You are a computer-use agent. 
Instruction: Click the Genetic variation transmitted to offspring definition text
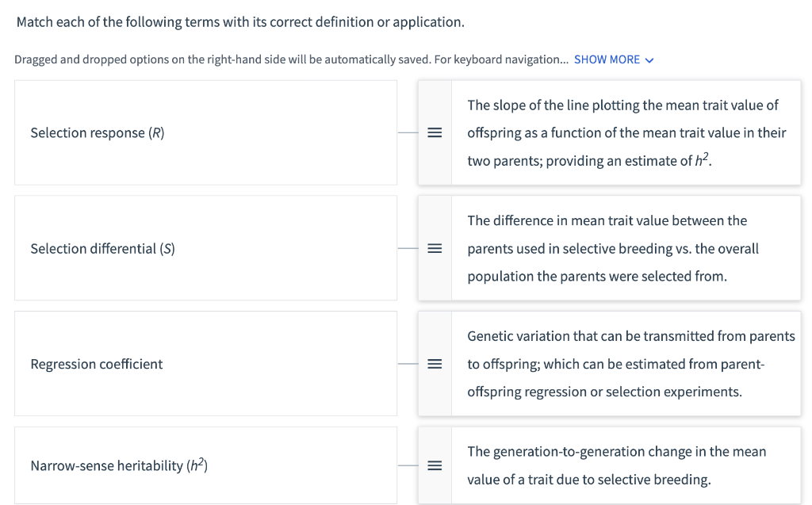coord(630,364)
